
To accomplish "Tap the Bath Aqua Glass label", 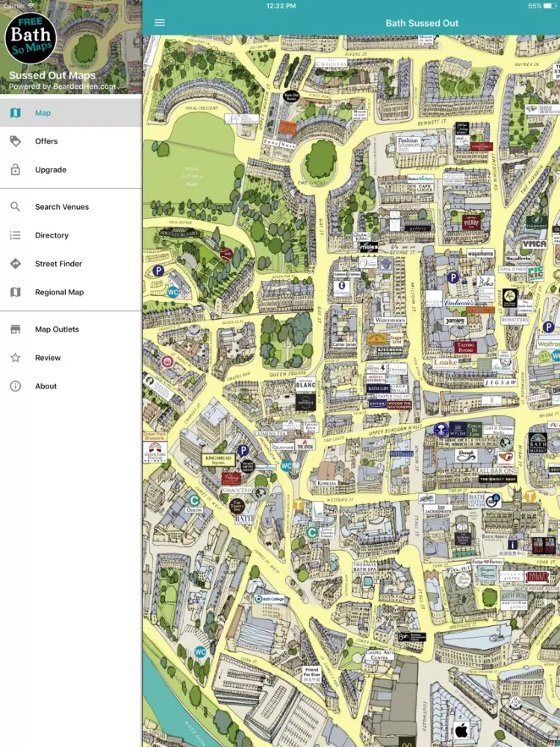I will 476,500.
